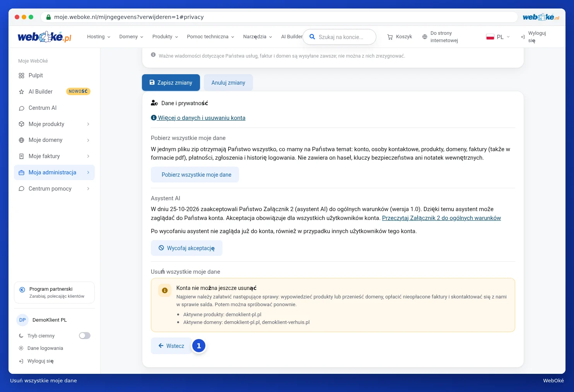Viewport: 574px width, 392px height.
Task: Expand the Moje produkty chevron
Action: 88,124
